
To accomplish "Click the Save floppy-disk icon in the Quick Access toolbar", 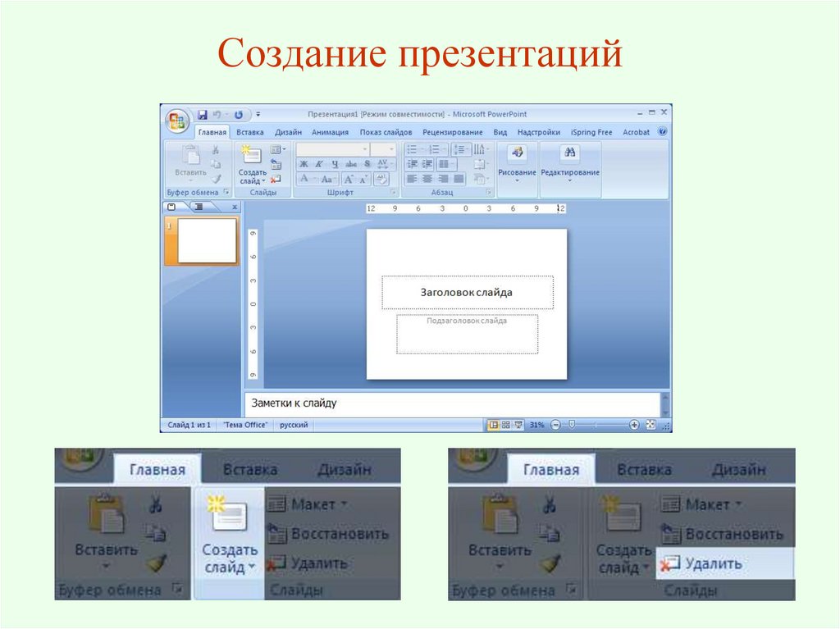I will pos(203,115).
